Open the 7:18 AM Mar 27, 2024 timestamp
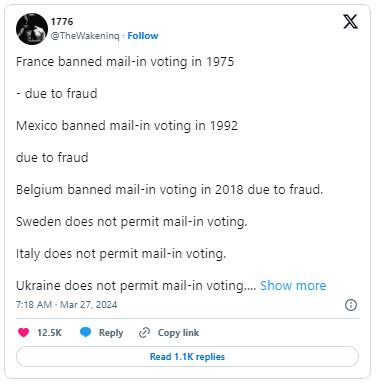This screenshot has width=376, height=384. click(x=66, y=305)
